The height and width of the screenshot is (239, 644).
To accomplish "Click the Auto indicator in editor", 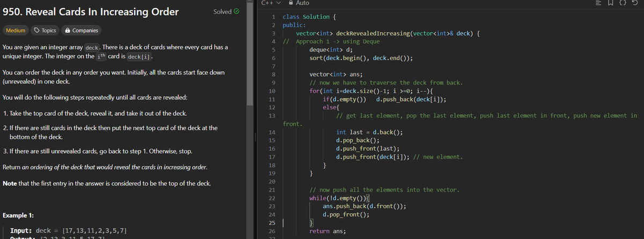I will [x=302, y=3].
